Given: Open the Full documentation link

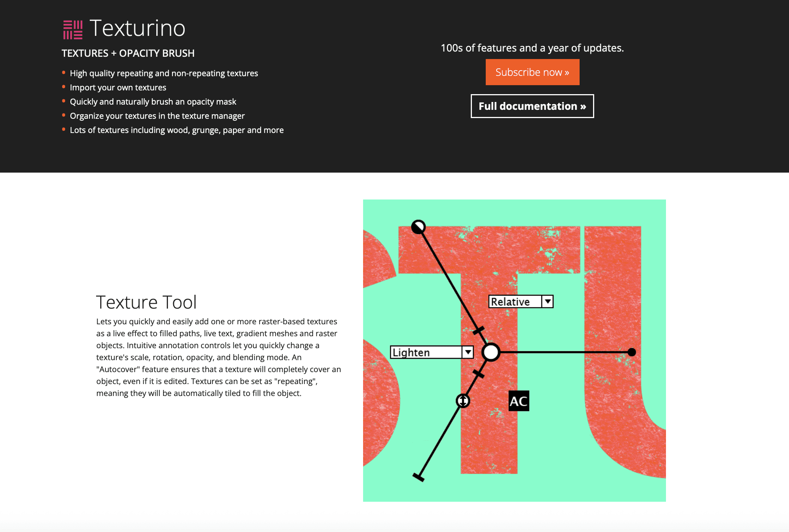Looking at the screenshot, I should 532,106.
